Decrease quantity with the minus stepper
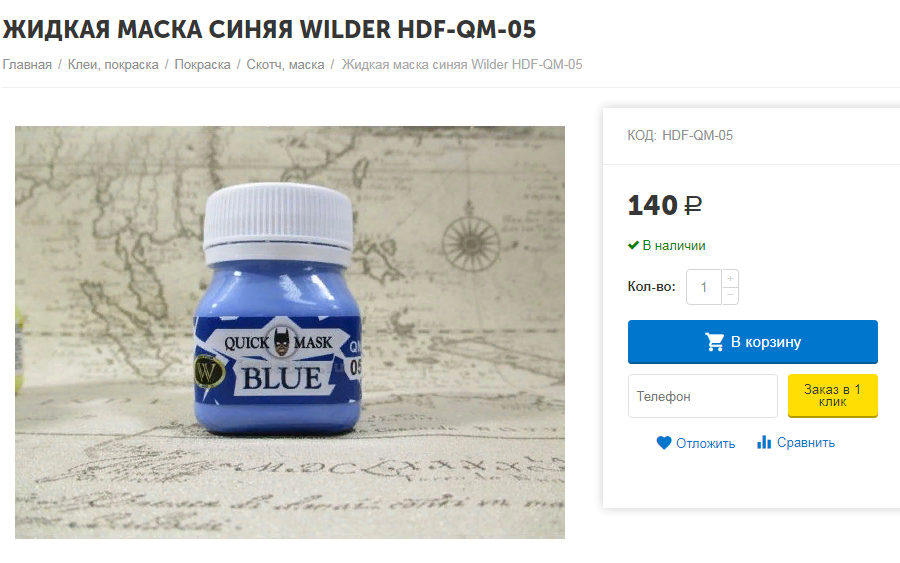 pos(730,296)
